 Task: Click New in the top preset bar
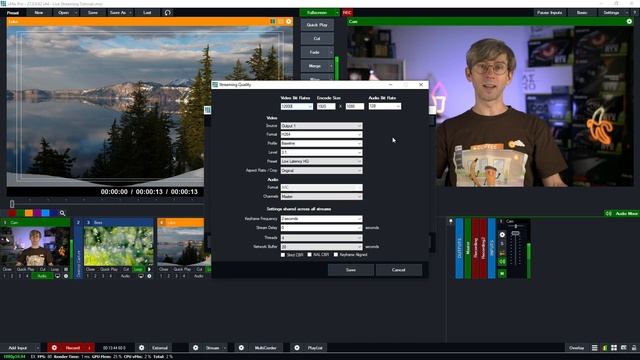click(x=38, y=13)
